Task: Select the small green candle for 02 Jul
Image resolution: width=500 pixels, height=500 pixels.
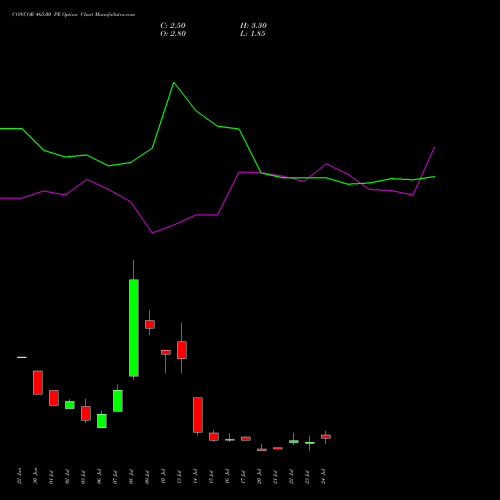Action: click(70, 405)
